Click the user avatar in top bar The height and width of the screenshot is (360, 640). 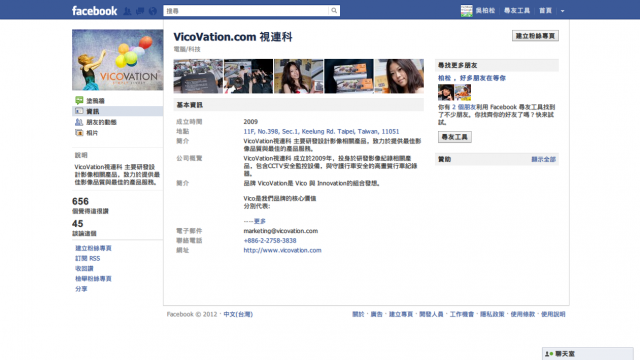coord(467,11)
